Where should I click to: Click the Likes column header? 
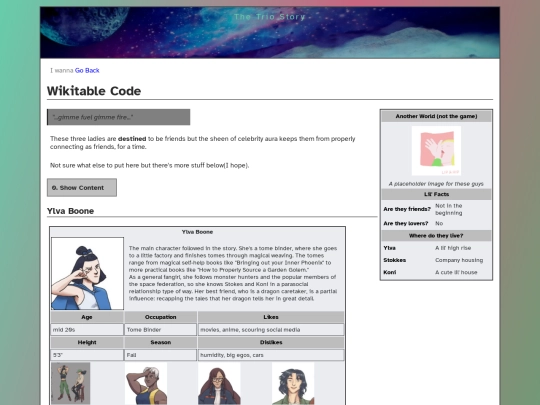(271, 317)
